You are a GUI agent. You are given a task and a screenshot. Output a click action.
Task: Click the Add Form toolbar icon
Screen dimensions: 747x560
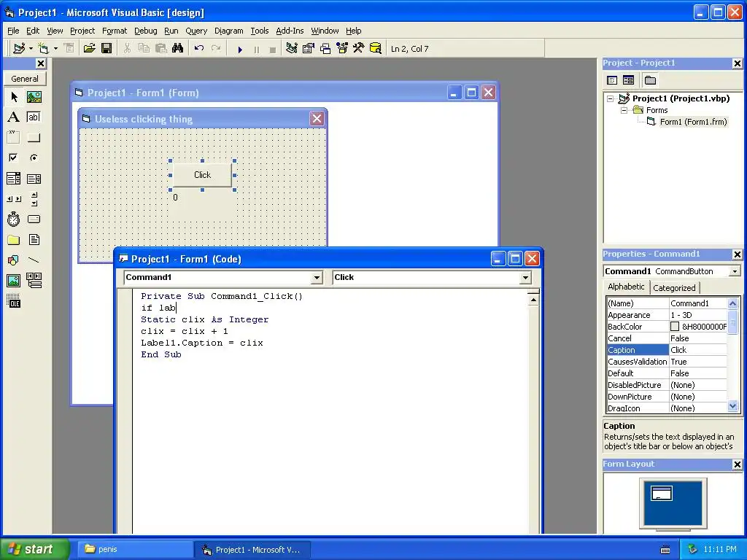43,48
